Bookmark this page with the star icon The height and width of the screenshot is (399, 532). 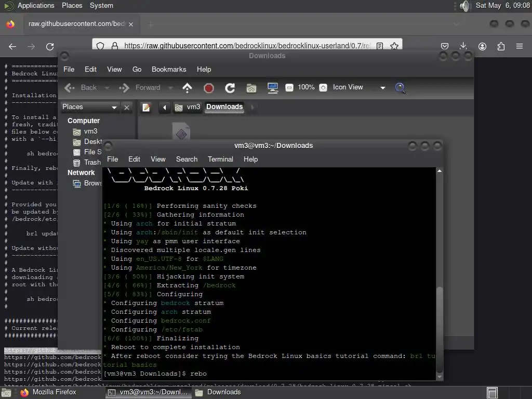pyautogui.click(x=394, y=46)
